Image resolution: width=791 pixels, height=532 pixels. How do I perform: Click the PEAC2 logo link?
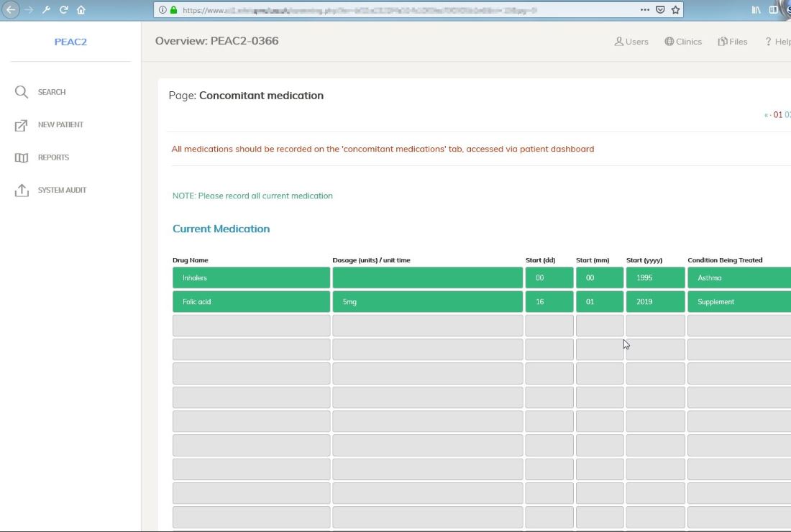click(x=70, y=42)
